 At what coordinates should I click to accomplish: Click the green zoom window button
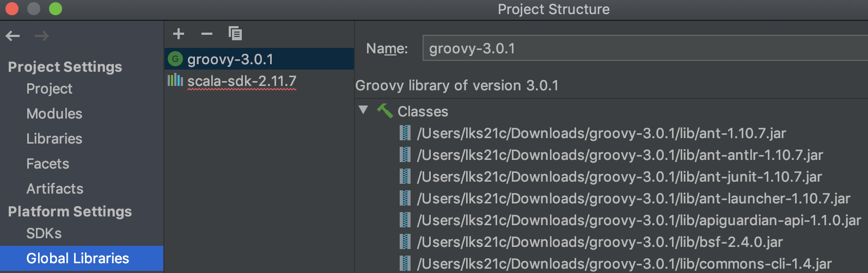(x=55, y=9)
